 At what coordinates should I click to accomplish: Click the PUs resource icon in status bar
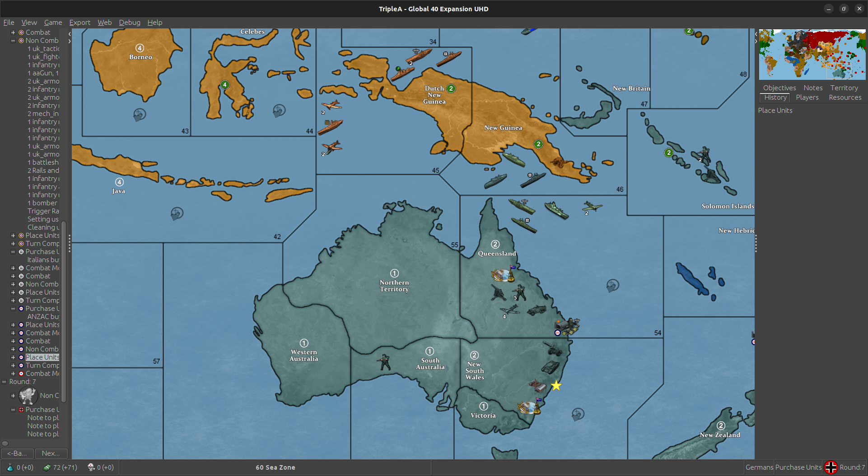tap(47, 467)
